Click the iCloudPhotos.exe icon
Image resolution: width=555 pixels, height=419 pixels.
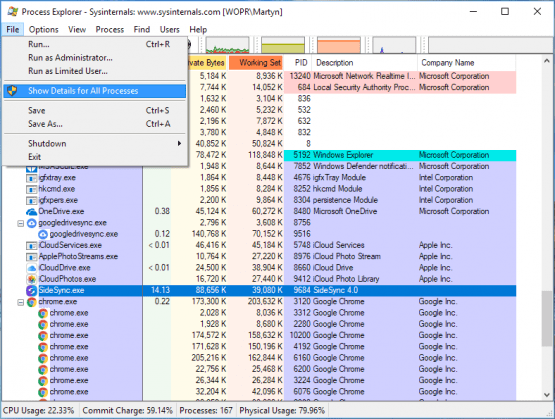32,279
